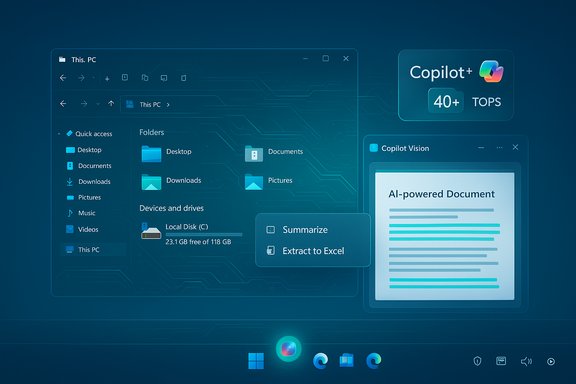Click the '23.1 GB free of 118 GB' text
Image resolution: width=576 pixels, height=384 pixels.
(198, 242)
